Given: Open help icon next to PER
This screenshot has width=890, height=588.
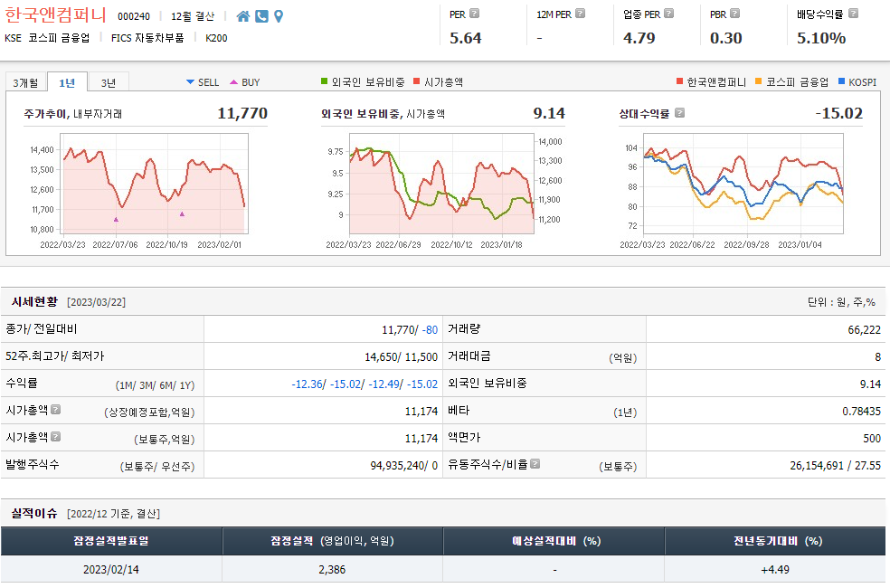Looking at the screenshot, I should click(x=475, y=13).
